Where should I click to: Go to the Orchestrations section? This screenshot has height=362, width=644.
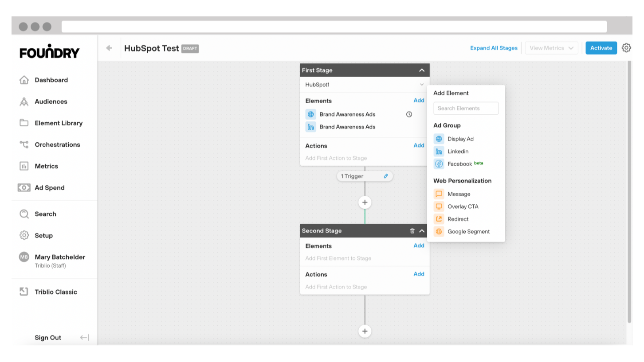pyautogui.click(x=57, y=144)
